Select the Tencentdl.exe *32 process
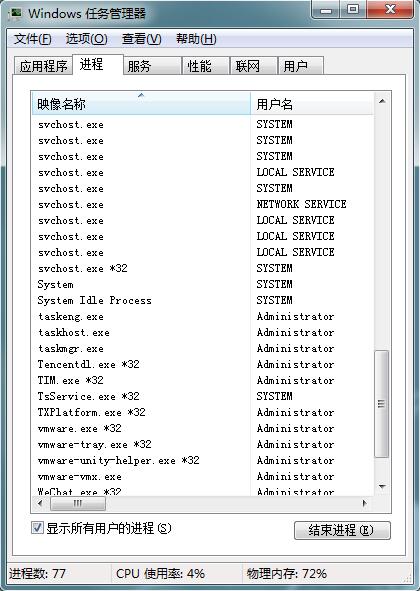Screen dimensions: 420x591 click(202, 364)
